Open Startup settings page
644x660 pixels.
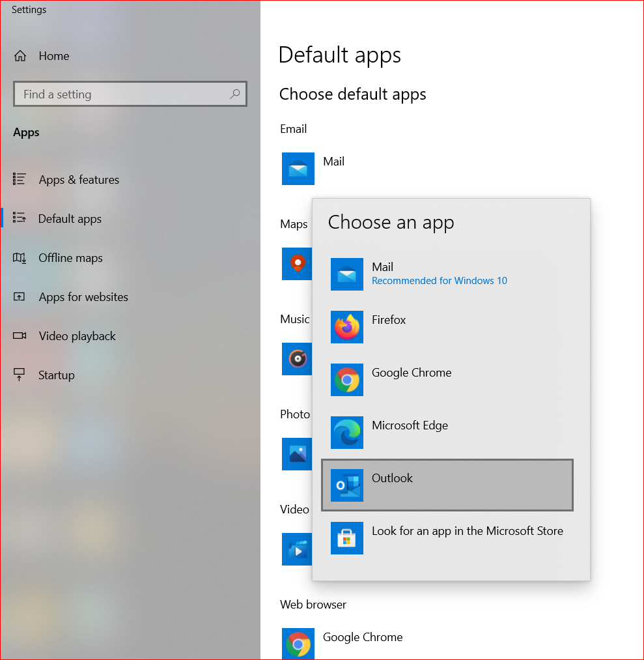57,375
